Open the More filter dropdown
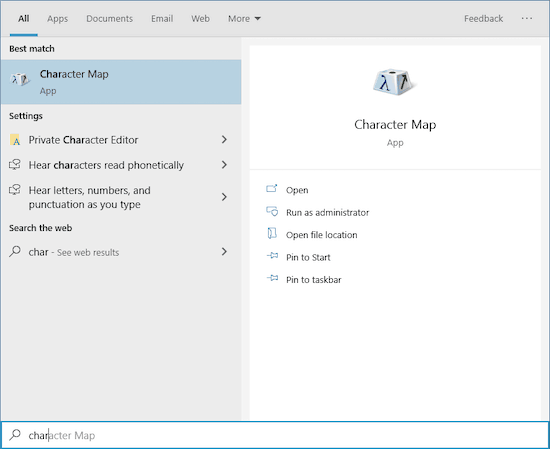The width and height of the screenshot is (550, 449). (244, 19)
